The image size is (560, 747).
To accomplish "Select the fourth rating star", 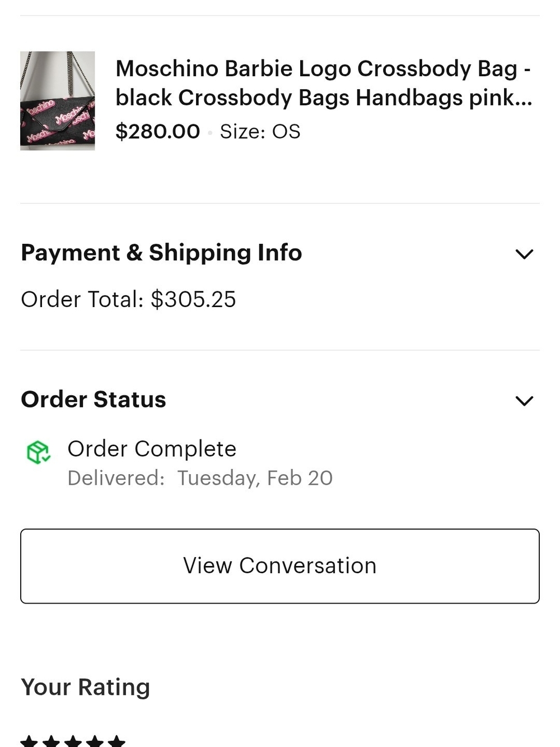I will [x=95, y=741].
